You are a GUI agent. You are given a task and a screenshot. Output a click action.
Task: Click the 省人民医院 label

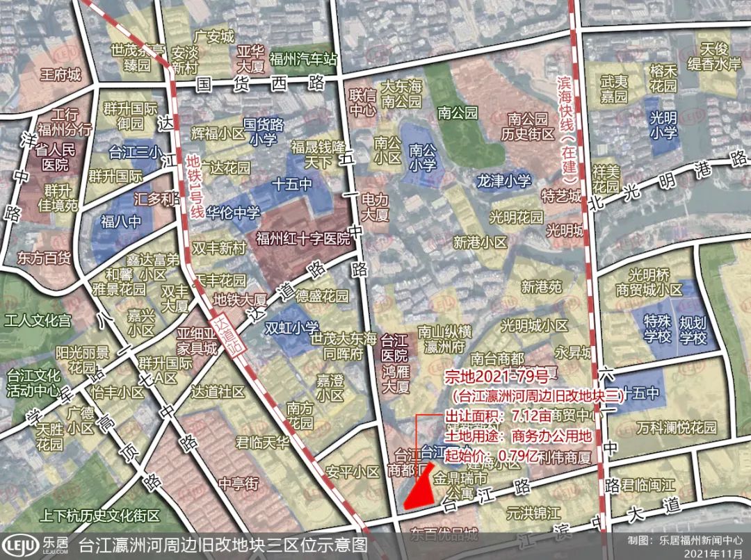pyautogui.click(x=55, y=158)
